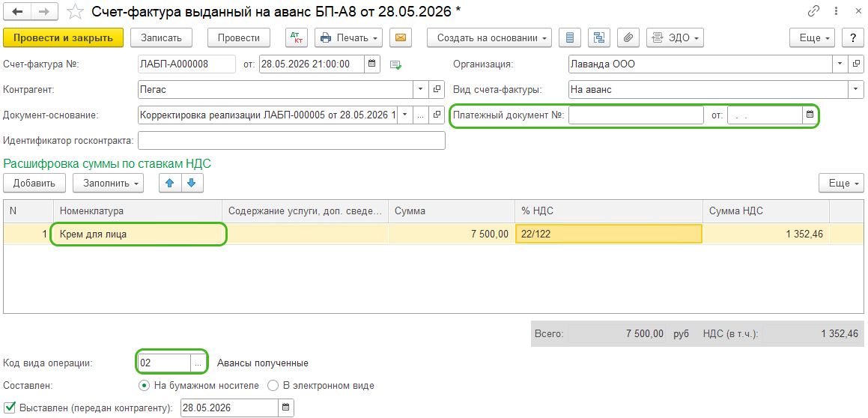The height and width of the screenshot is (418, 868).
Task: Attach files with the paperclip icon
Action: point(628,37)
